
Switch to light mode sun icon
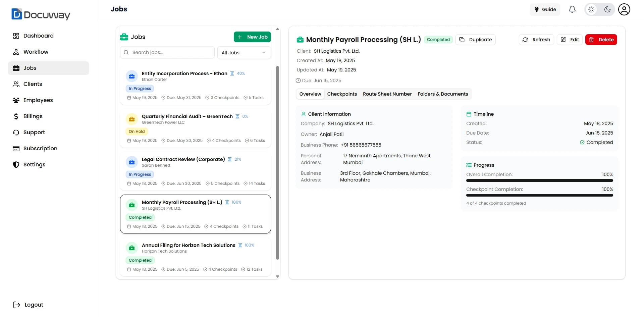click(x=591, y=9)
